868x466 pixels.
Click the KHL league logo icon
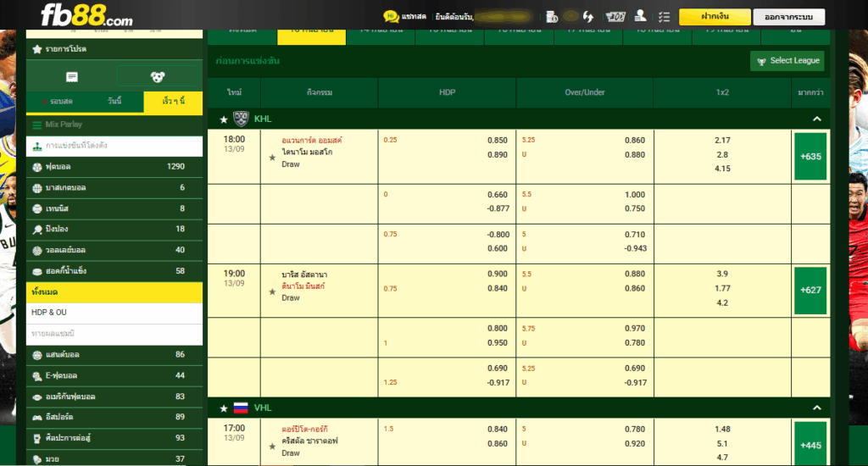click(241, 119)
